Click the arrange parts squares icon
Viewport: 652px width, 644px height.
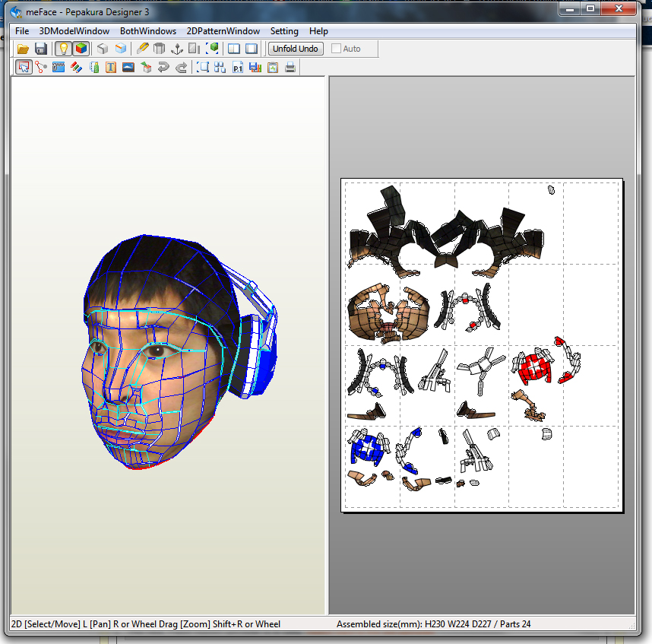[220, 67]
